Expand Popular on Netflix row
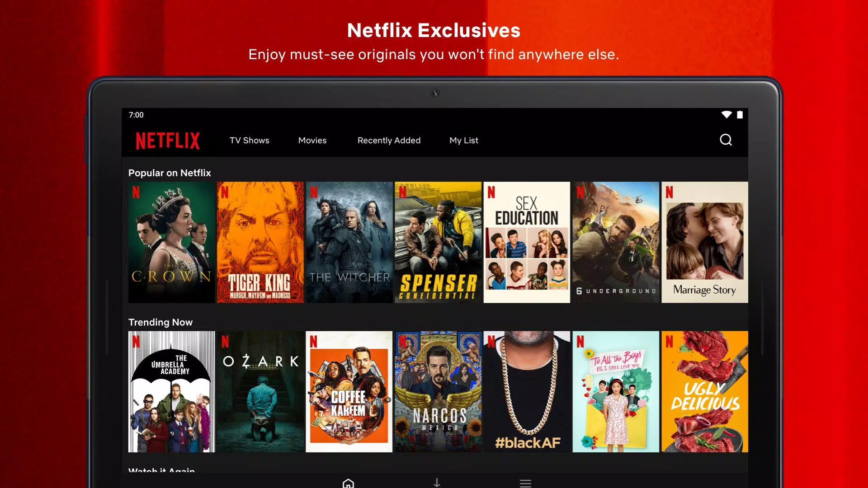 pos(170,172)
